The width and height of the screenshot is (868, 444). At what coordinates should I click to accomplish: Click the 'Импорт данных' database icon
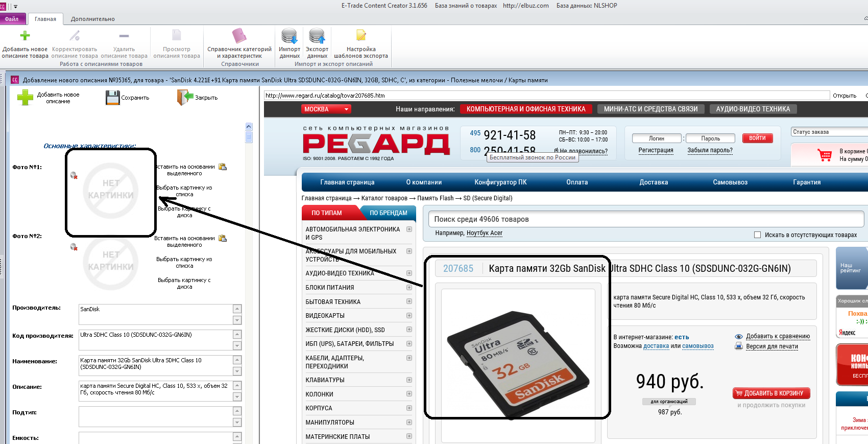(290, 36)
